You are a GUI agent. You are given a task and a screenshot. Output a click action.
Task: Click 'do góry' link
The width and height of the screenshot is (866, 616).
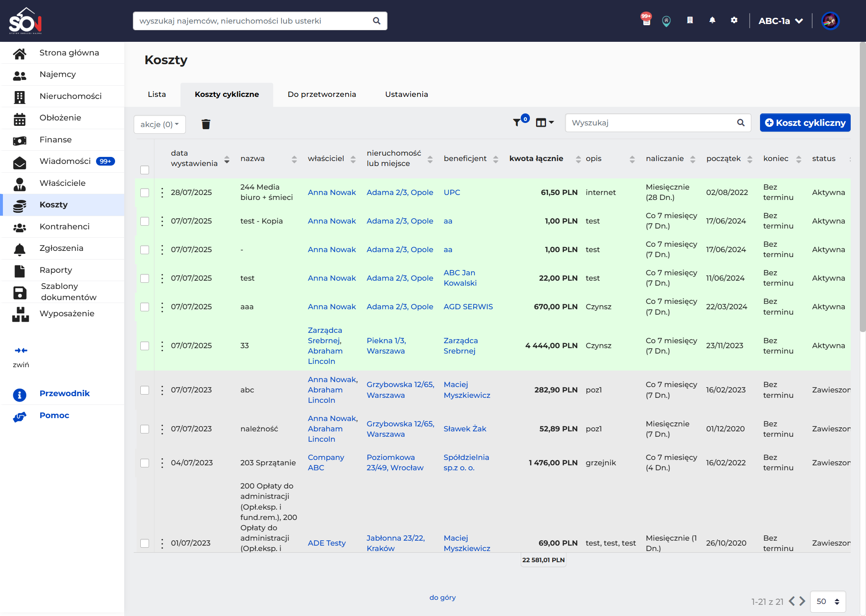443,597
